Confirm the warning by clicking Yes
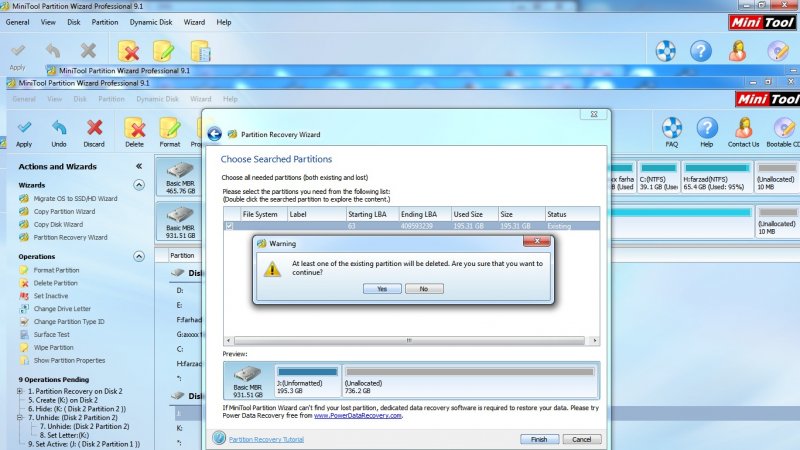Viewport: 800px width, 450px height. click(382, 289)
